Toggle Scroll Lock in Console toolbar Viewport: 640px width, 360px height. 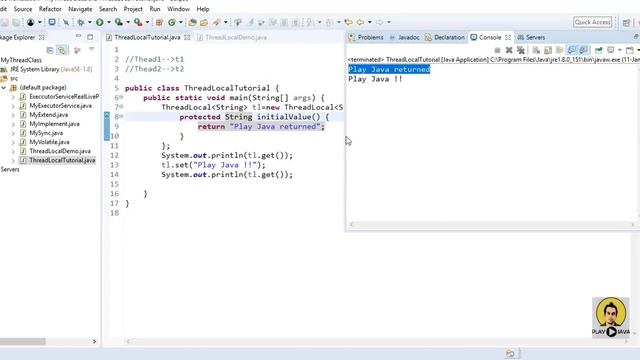click(548, 50)
